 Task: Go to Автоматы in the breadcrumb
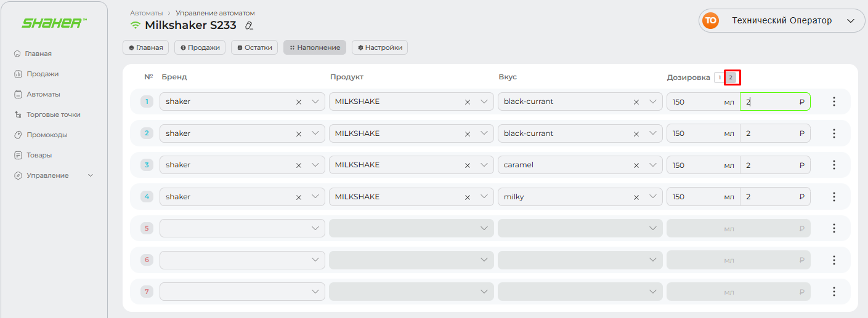click(x=146, y=13)
